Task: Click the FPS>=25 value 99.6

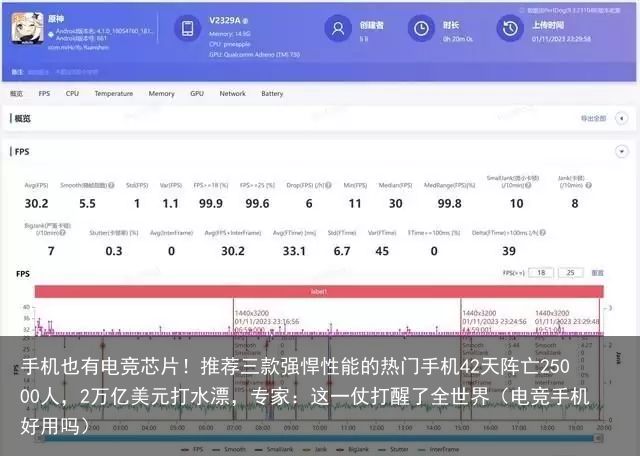Action: [x=257, y=204]
